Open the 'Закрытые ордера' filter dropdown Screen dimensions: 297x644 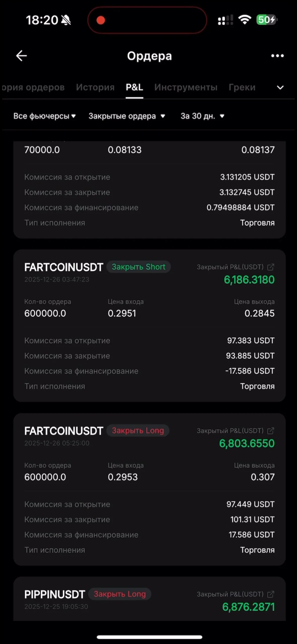[127, 116]
